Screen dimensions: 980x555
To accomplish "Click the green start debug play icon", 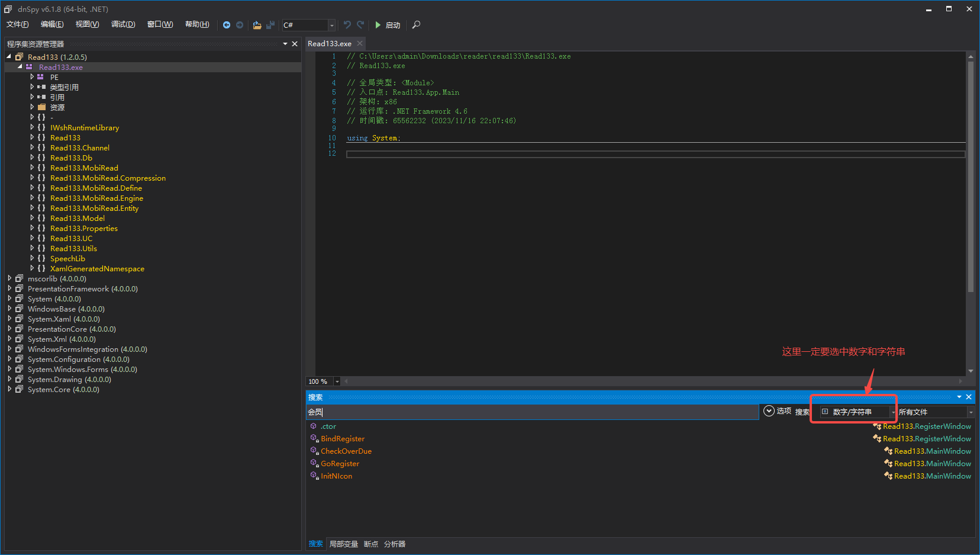I will tap(378, 25).
